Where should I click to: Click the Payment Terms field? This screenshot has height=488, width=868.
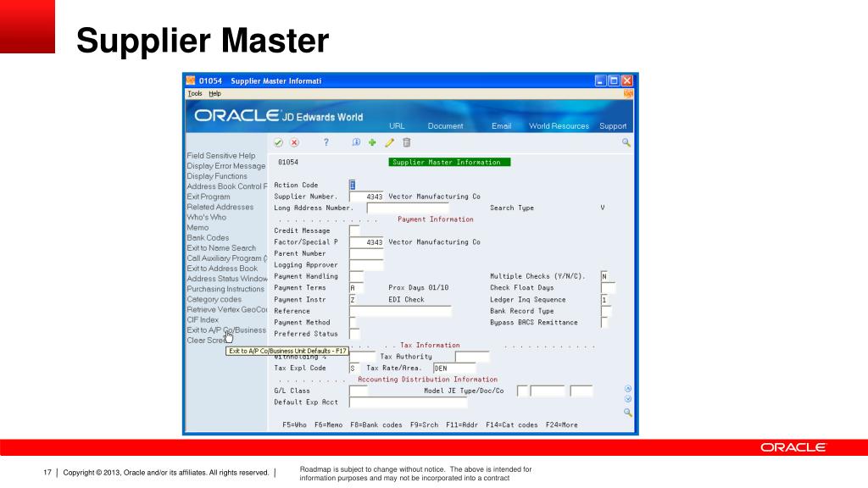point(357,288)
